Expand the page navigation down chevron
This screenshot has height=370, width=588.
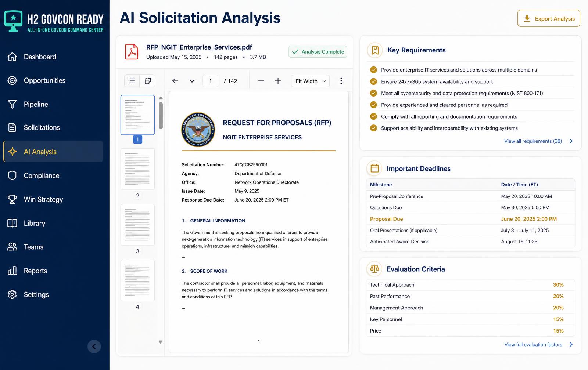[192, 81]
